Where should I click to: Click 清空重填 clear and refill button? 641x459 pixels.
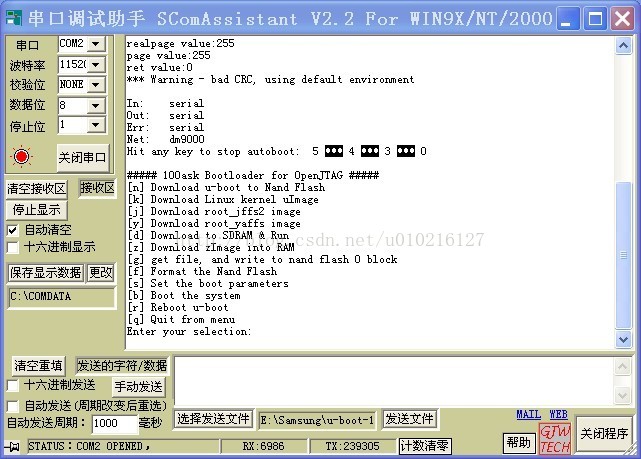[38, 365]
